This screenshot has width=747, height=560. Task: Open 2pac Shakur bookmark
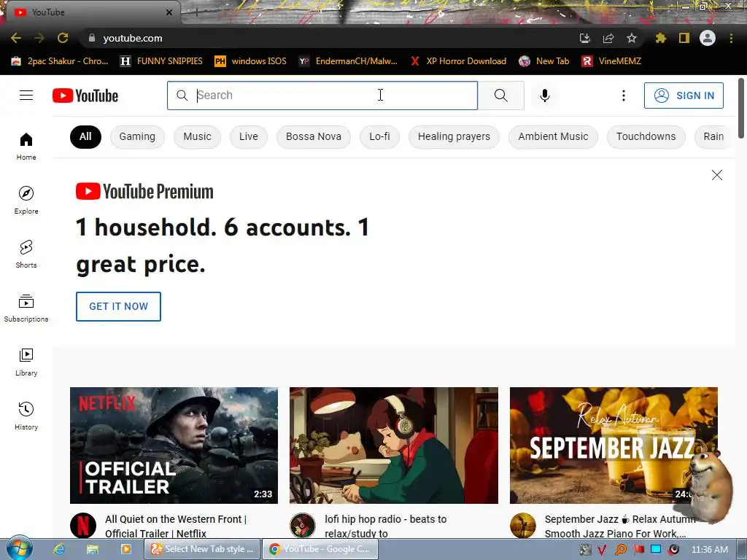pyautogui.click(x=60, y=61)
